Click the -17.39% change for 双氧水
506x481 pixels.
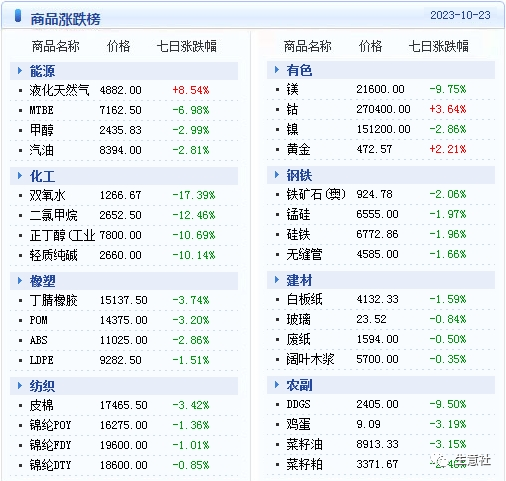pyautogui.click(x=194, y=195)
